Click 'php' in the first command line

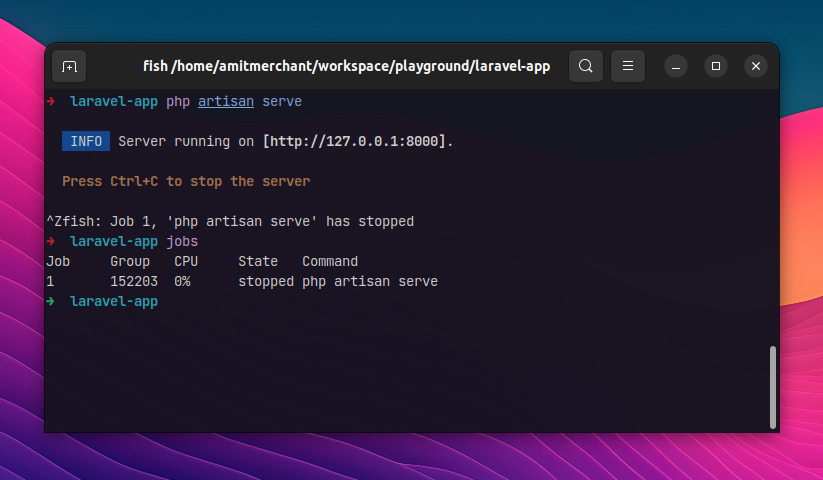(178, 101)
